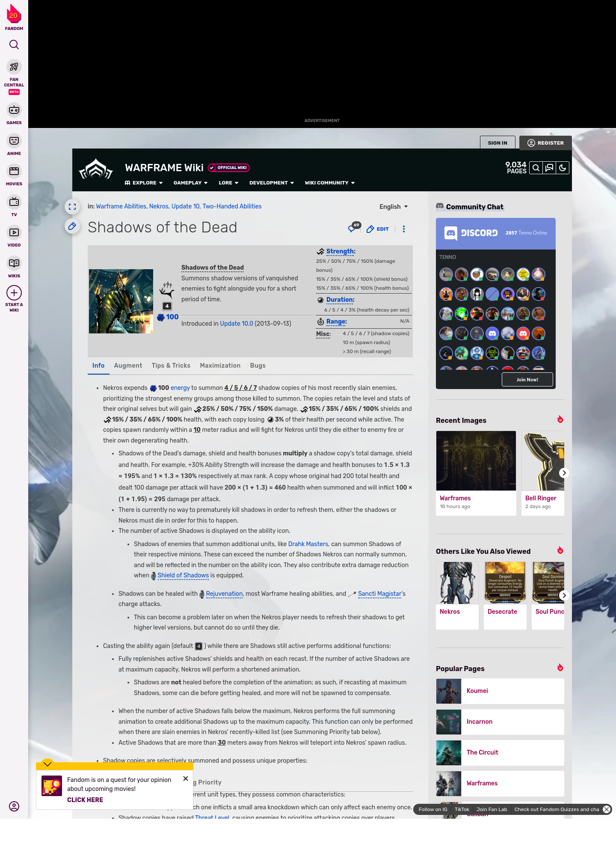Expand the Wiki Community menu
The image size is (616, 856).
tap(330, 183)
